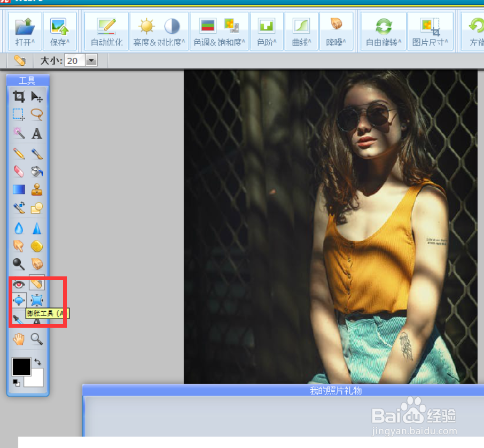Open the 曲线 curves adjustment
This screenshot has width=484, height=448.
302,31
